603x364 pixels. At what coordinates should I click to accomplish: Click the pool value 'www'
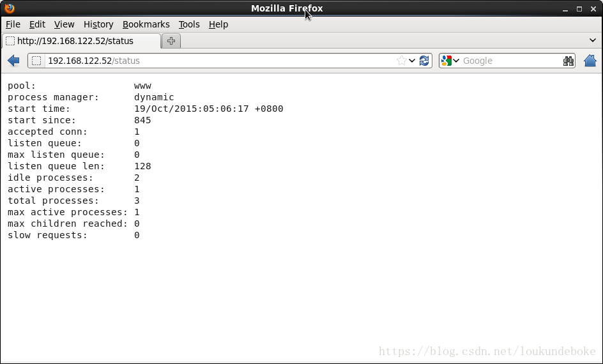[x=142, y=86]
